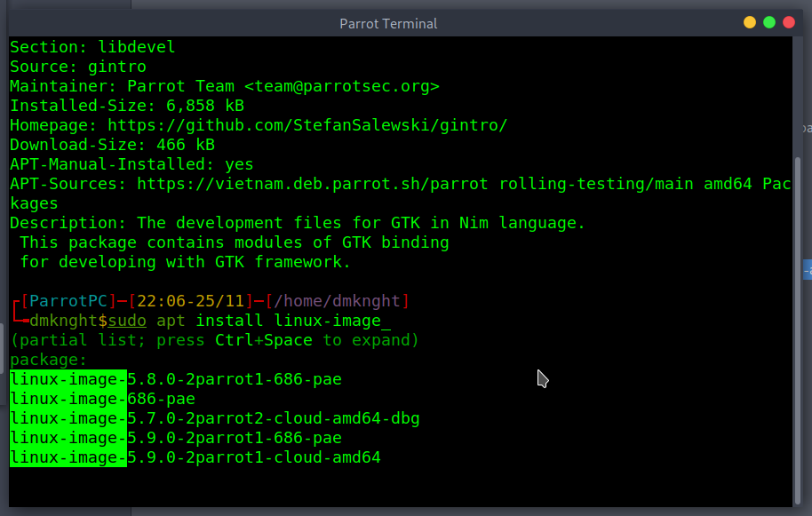812x516 pixels.
Task: Click the 'partial list; press Ctrl+Space to expand' hint
Action: coord(215,340)
